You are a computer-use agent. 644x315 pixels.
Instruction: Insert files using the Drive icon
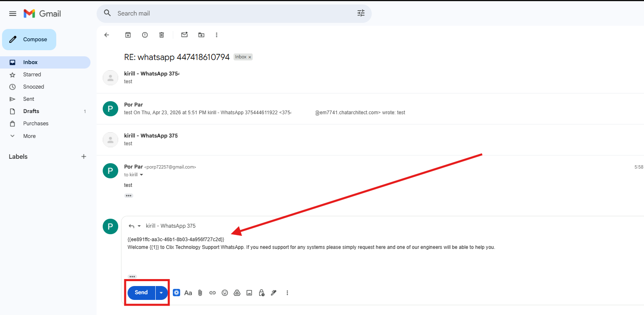coord(237,293)
